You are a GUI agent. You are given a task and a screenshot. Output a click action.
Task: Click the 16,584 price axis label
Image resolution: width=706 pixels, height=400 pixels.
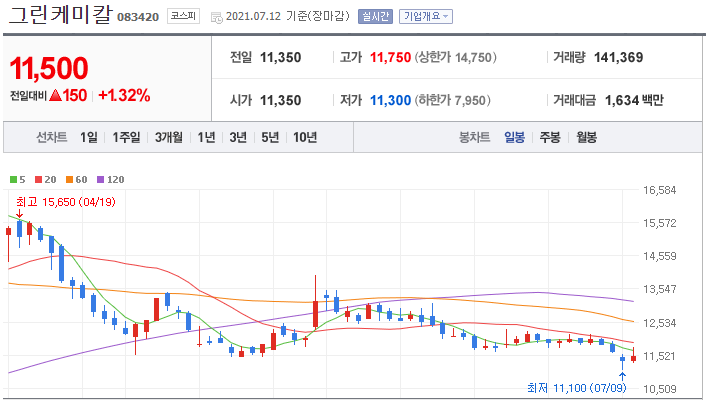[660, 190]
